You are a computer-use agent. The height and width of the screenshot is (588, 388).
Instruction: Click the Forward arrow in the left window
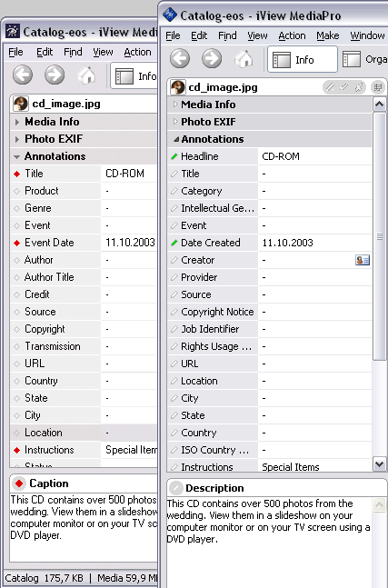click(55, 75)
